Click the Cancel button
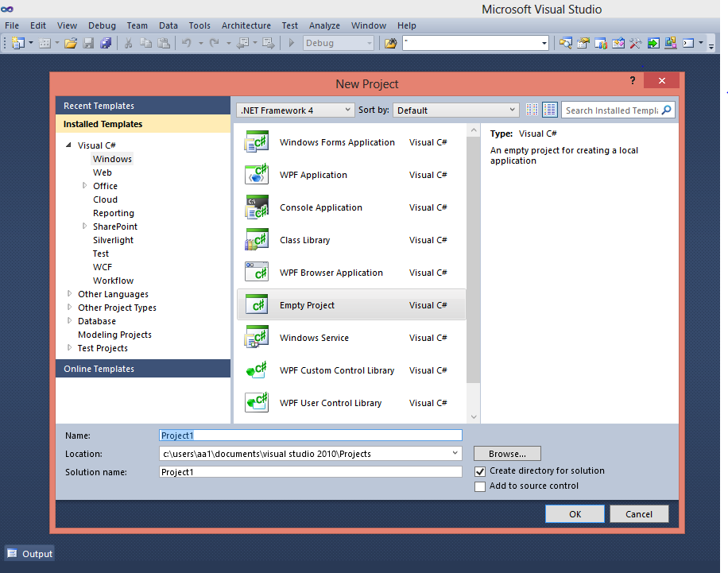Screen dimensions: 728x573 (x=639, y=514)
